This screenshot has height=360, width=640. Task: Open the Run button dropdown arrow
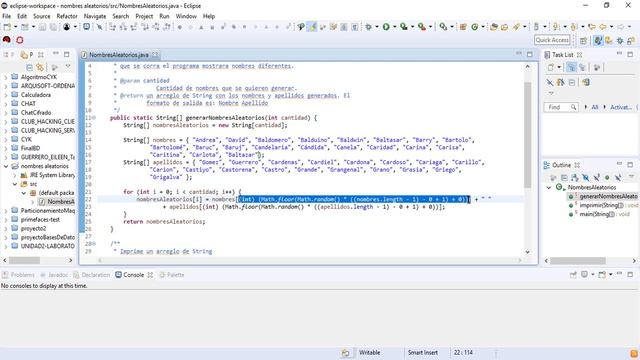[395, 27]
